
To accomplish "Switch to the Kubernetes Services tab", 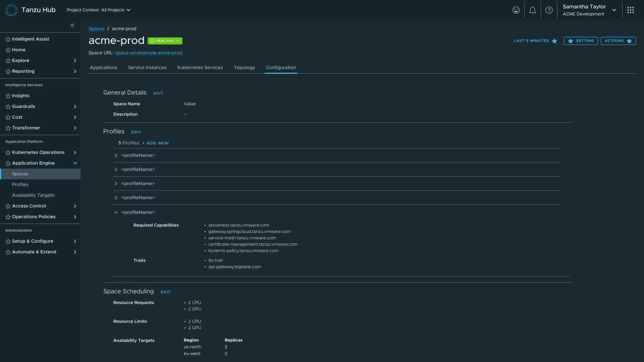I will (200, 68).
